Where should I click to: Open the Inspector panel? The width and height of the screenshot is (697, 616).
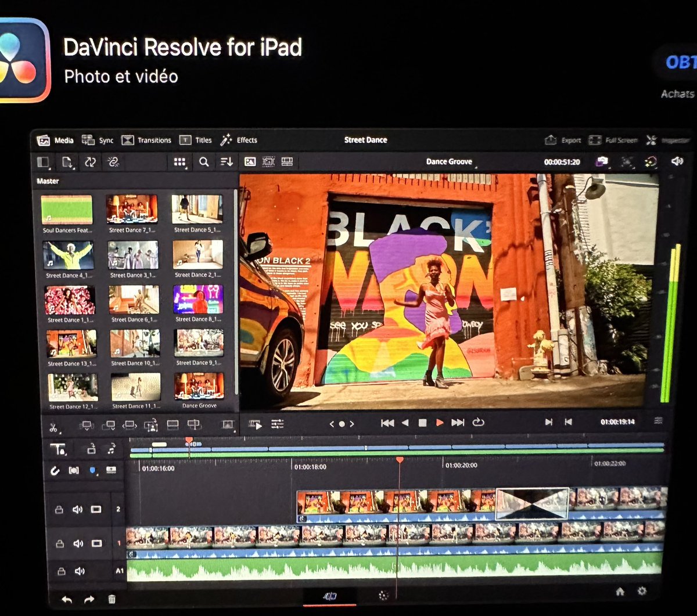point(668,141)
